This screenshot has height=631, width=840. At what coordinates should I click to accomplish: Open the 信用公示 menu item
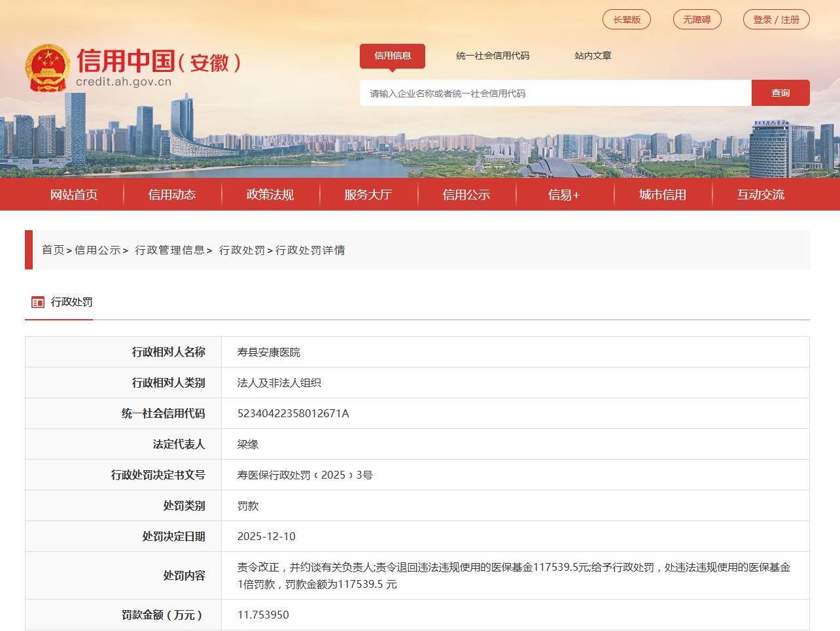pyautogui.click(x=465, y=194)
